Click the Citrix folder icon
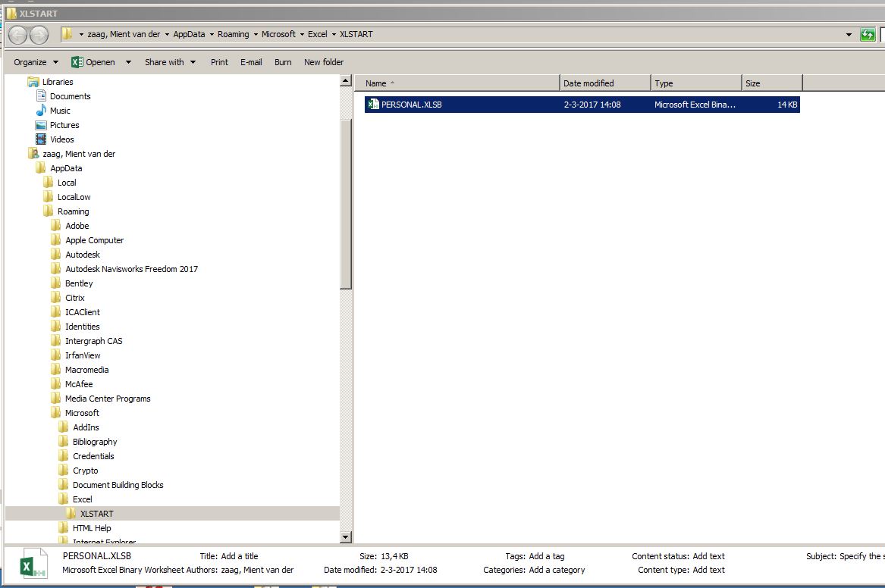The height and width of the screenshot is (588, 885). [56, 298]
